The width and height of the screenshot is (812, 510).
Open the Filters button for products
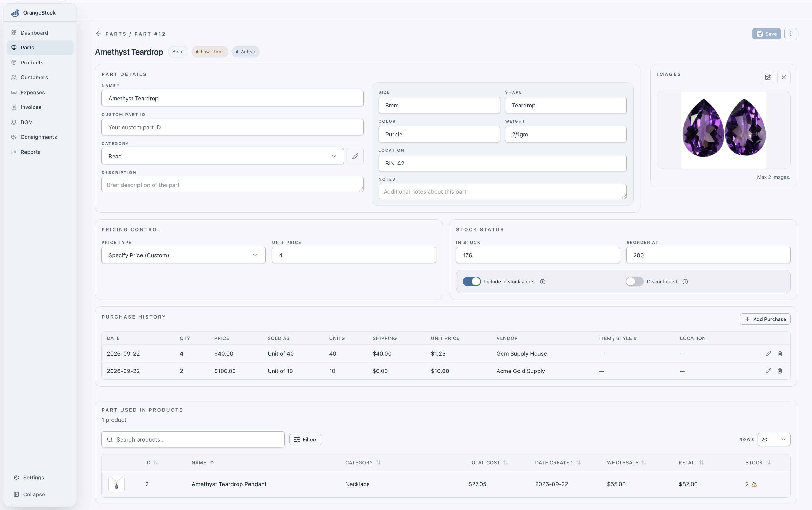tap(306, 439)
